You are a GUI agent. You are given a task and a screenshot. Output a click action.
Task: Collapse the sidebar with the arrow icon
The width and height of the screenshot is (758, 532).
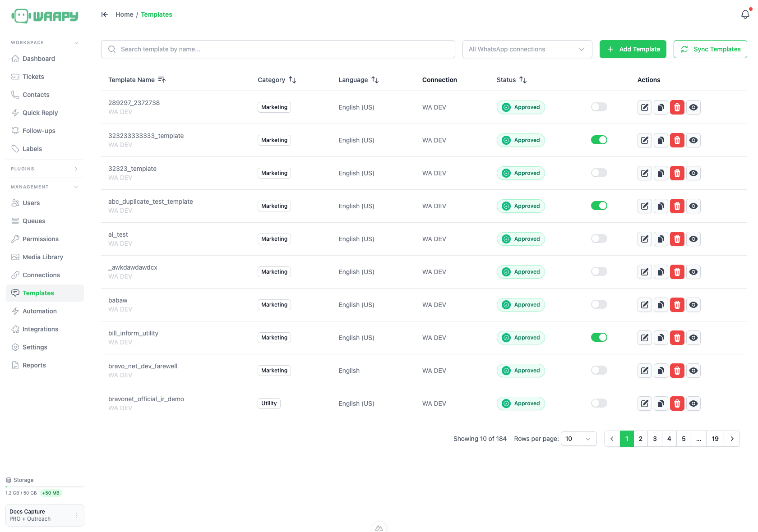[x=105, y=14]
